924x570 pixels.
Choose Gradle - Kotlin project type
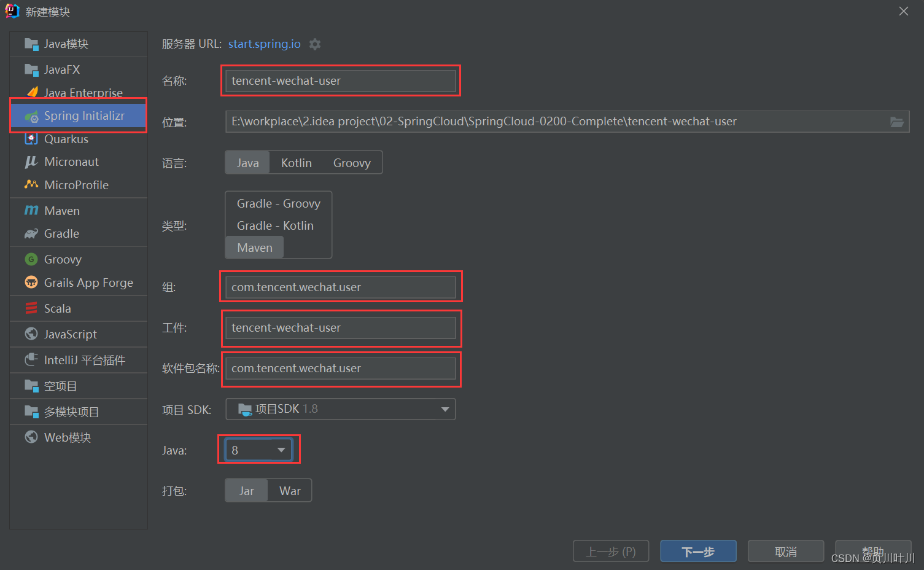[x=275, y=225]
